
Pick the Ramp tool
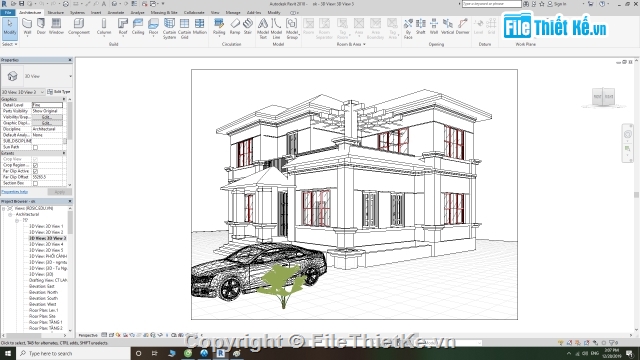[x=235, y=27]
